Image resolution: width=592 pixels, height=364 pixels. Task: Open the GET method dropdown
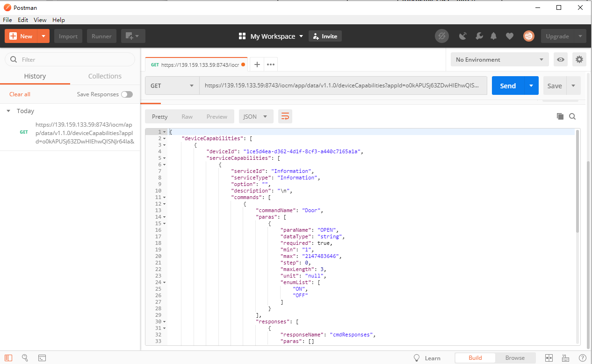172,86
